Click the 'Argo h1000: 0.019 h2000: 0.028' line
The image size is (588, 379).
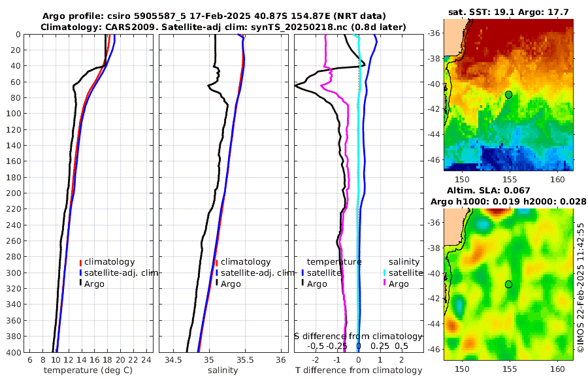click(x=508, y=202)
